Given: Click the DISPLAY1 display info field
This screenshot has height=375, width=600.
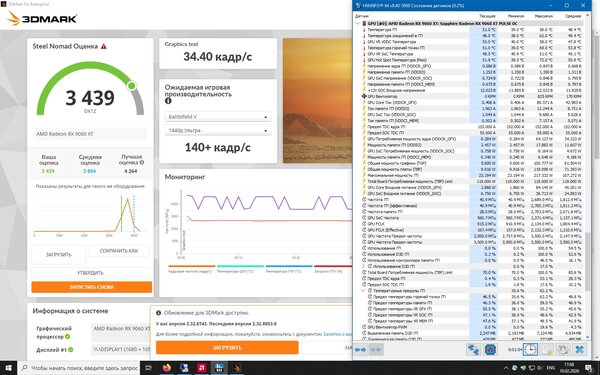Looking at the screenshot, I should tap(121, 349).
